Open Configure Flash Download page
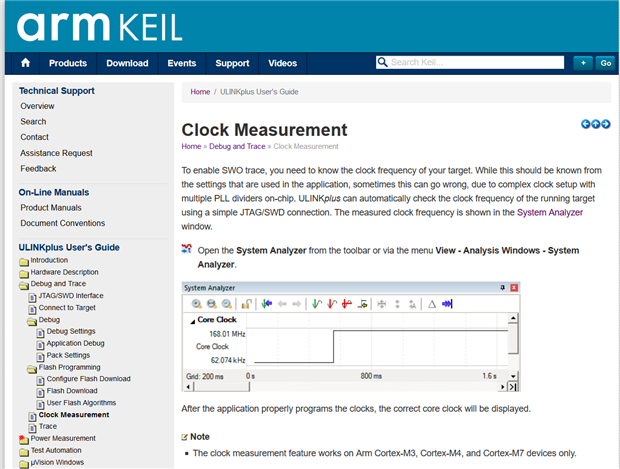This screenshot has width=620, height=469. [89, 378]
